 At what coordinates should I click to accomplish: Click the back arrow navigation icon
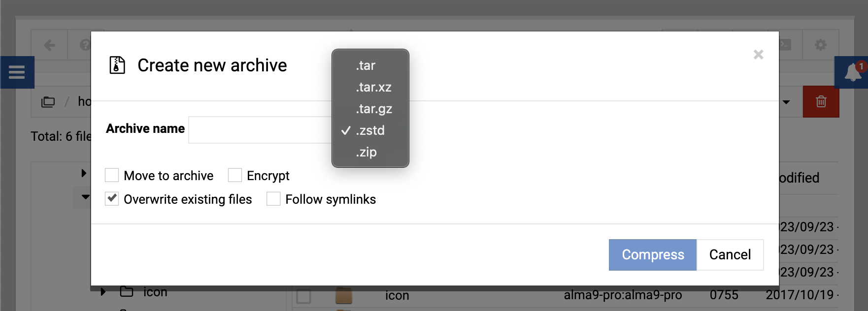pos(49,44)
